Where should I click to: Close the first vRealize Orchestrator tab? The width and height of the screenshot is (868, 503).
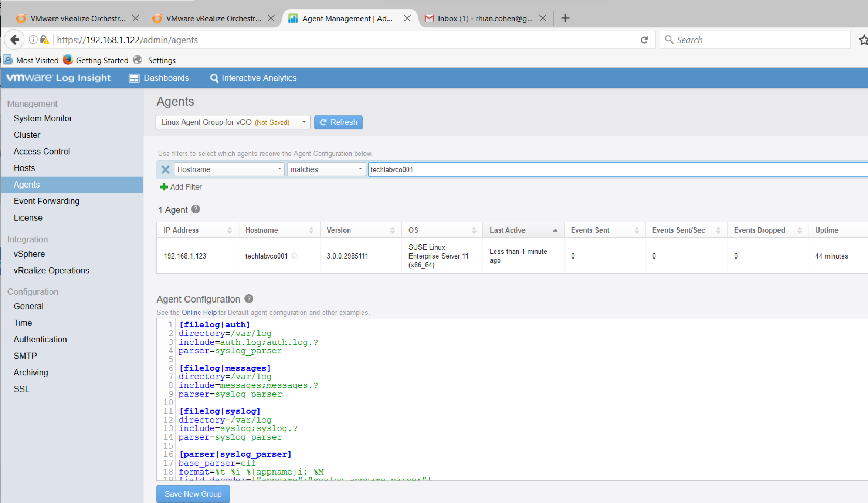coord(136,18)
